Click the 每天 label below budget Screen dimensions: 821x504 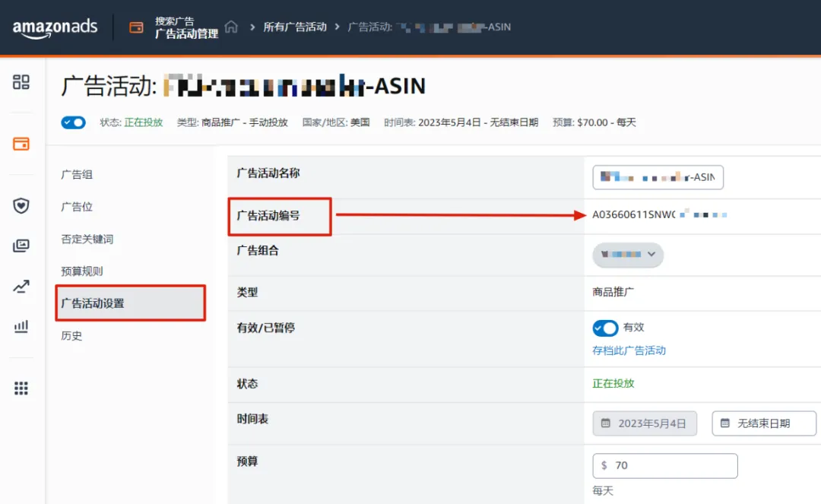click(603, 490)
